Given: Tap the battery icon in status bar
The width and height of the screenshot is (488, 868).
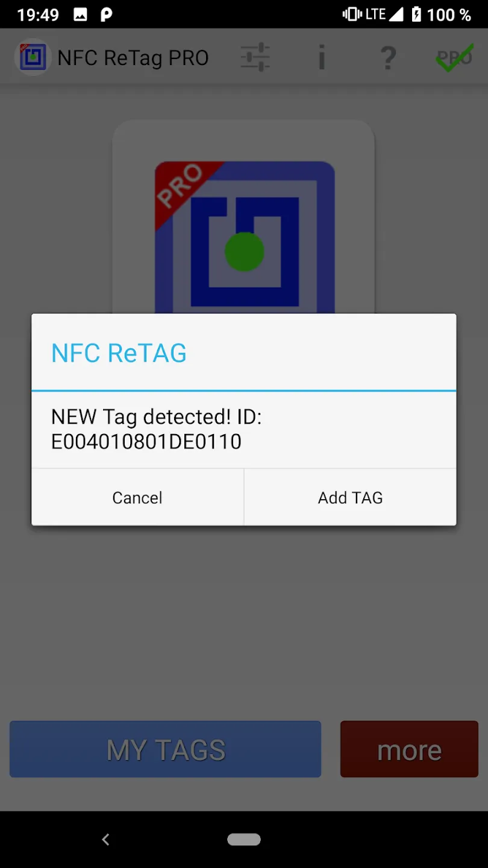Looking at the screenshot, I should (x=416, y=14).
